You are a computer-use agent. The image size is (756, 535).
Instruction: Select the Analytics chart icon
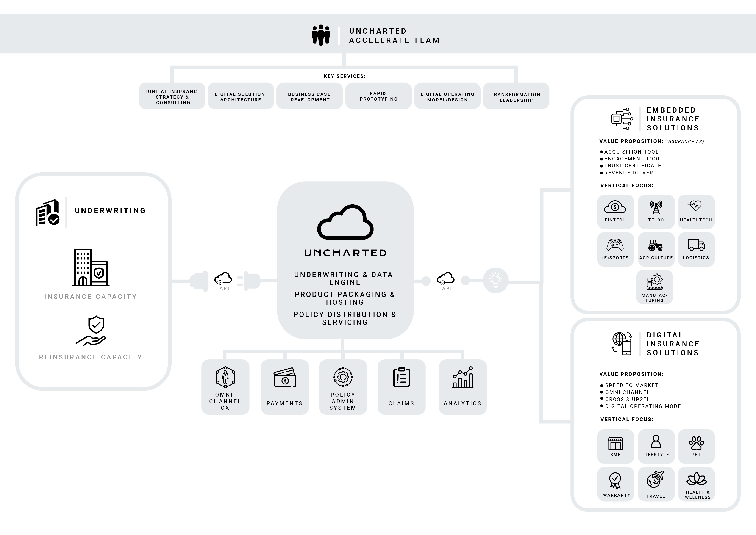(x=463, y=377)
